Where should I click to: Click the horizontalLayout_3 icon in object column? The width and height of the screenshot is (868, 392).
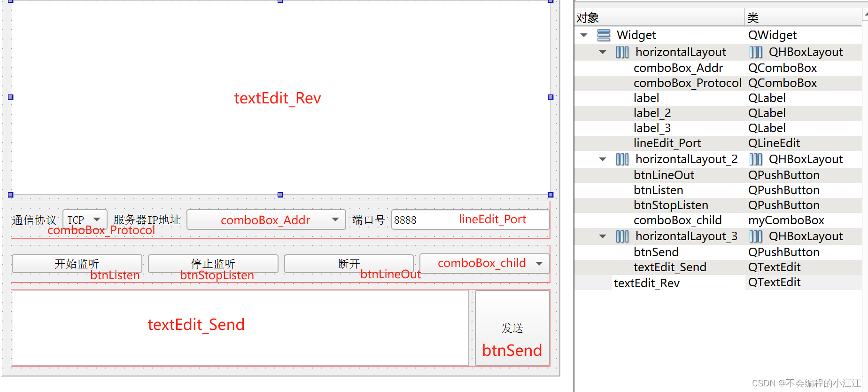tap(622, 236)
